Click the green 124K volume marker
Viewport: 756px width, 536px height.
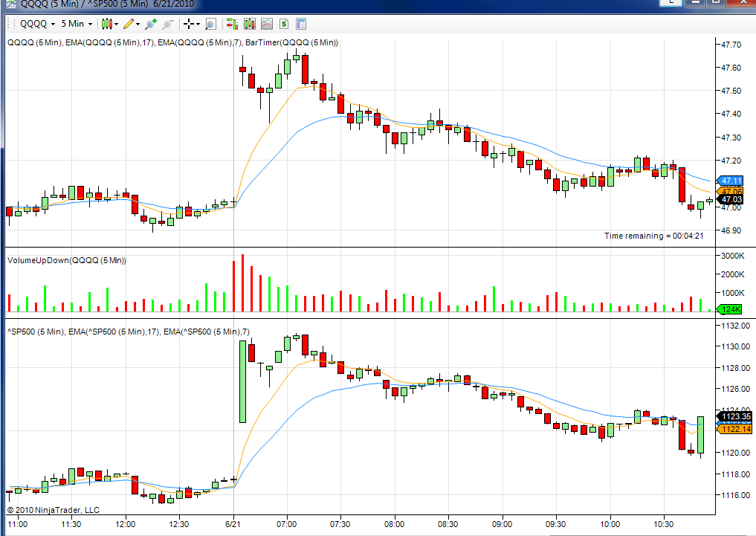pos(730,309)
